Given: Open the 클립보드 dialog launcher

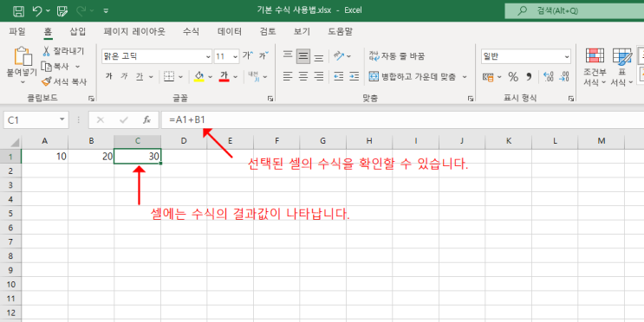Looking at the screenshot, I should pyautogui.click(x=91, y=99).
